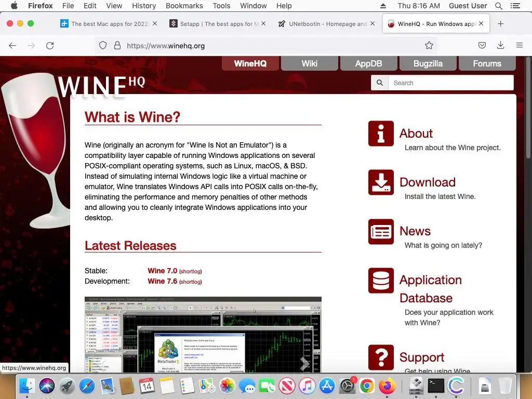Open Calendar icon in dock
The width and height of the screenshot is (532, 399).
click(147, 386)
